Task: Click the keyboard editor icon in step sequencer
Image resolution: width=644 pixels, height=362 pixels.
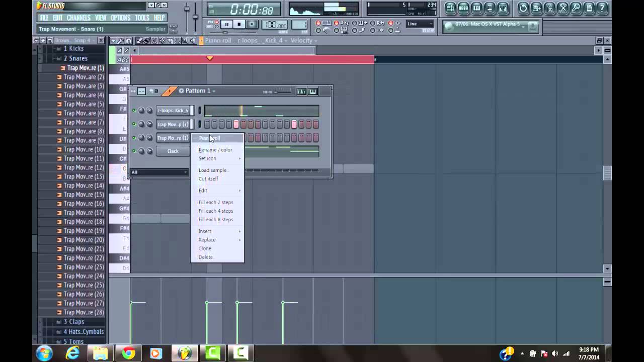Action: click(312, 91)
